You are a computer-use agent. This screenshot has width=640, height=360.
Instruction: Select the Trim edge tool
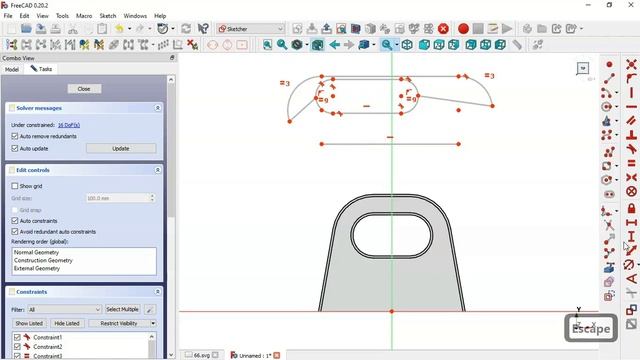point(609,225)
